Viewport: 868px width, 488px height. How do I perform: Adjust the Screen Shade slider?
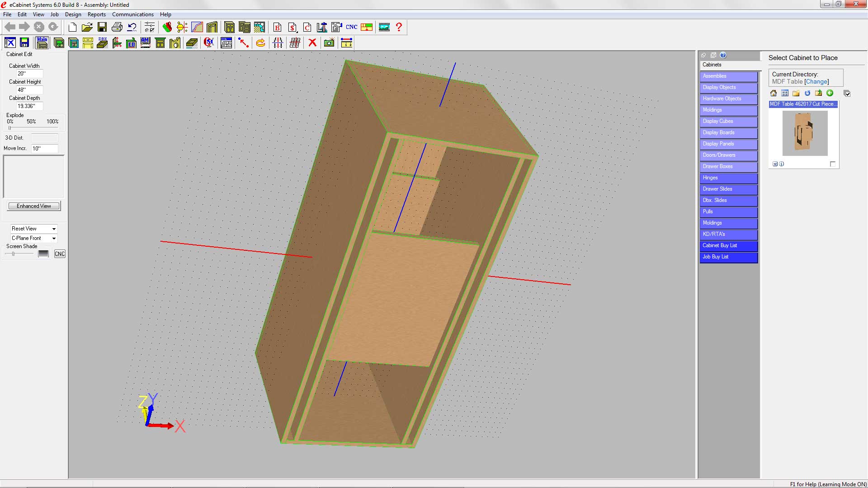[14, 254]
